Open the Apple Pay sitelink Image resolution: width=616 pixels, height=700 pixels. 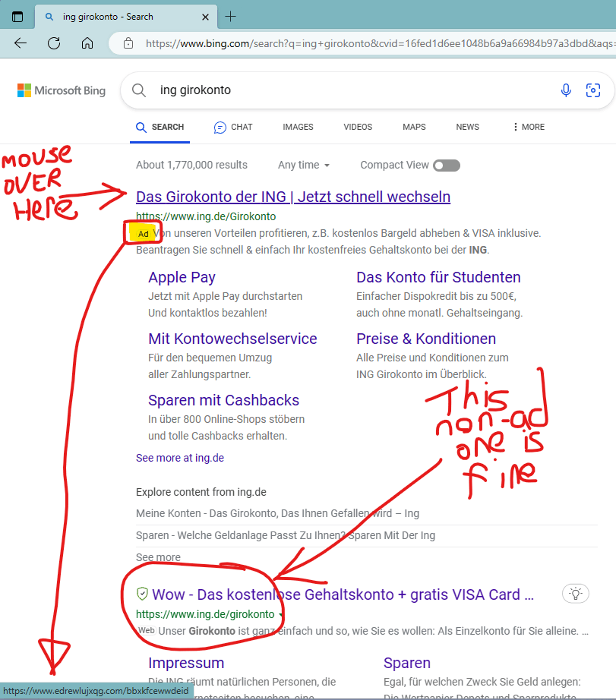point(182,277)
